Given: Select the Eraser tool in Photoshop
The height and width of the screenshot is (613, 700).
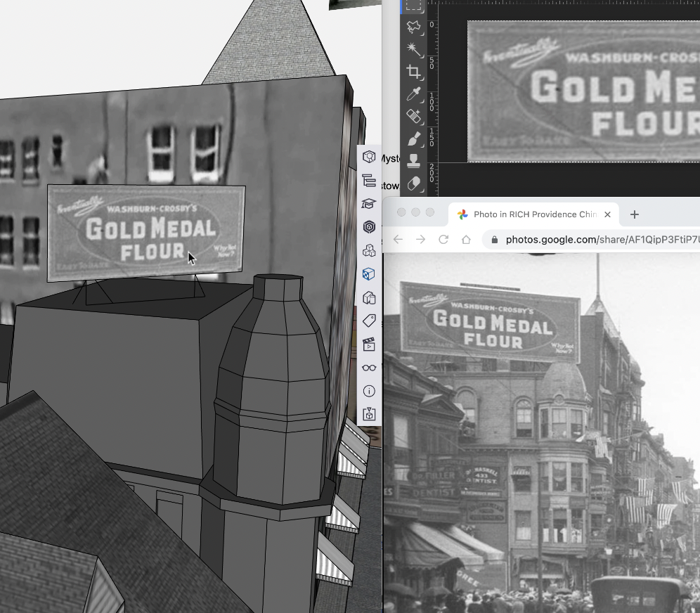Looking at the screenshot, I should pos(414,183).
